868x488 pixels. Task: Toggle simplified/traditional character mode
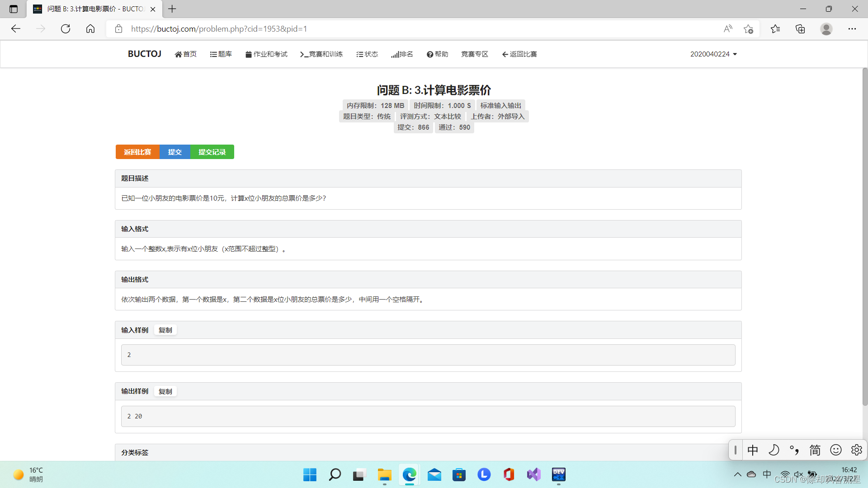click(x=815, y=450)
